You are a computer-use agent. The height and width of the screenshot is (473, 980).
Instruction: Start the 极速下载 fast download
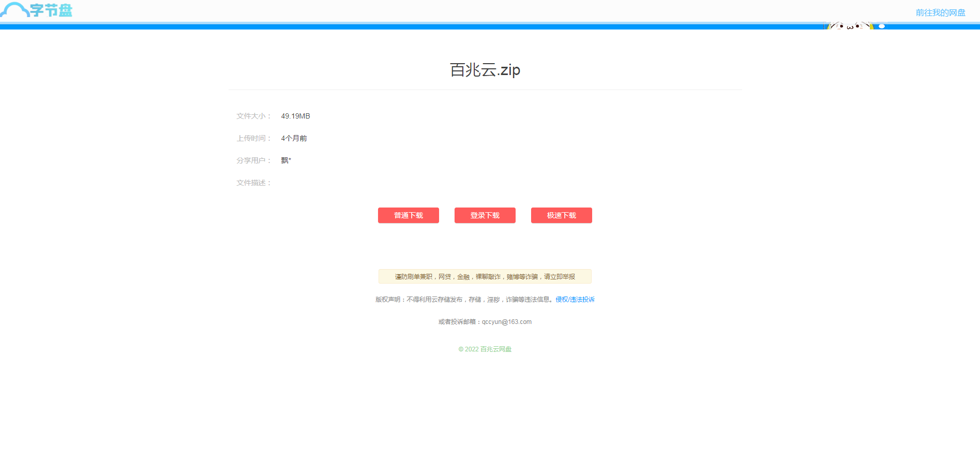pyautogui.click(x=561, y=215)
